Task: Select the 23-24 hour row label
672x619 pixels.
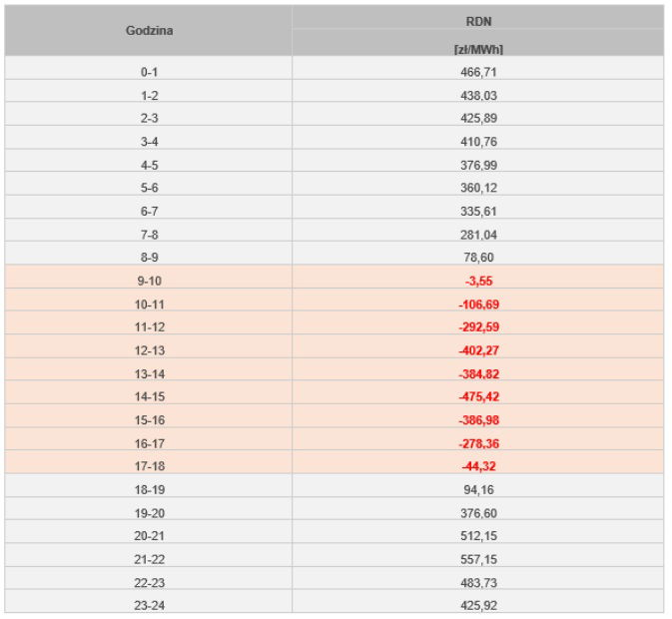Action: tap(149, 604)
